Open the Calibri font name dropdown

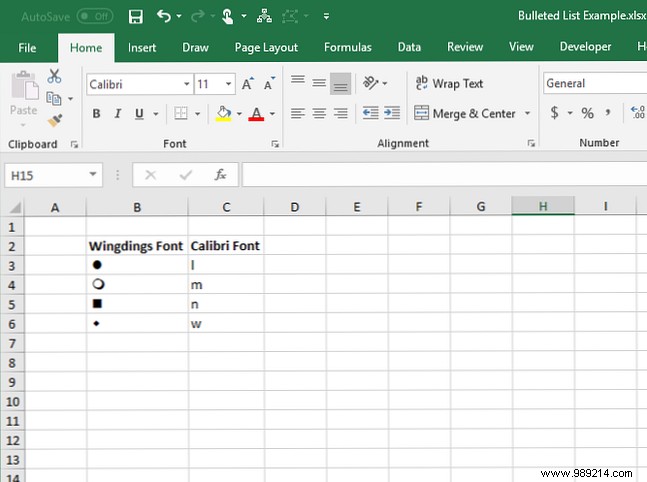[x=187, y=84]
